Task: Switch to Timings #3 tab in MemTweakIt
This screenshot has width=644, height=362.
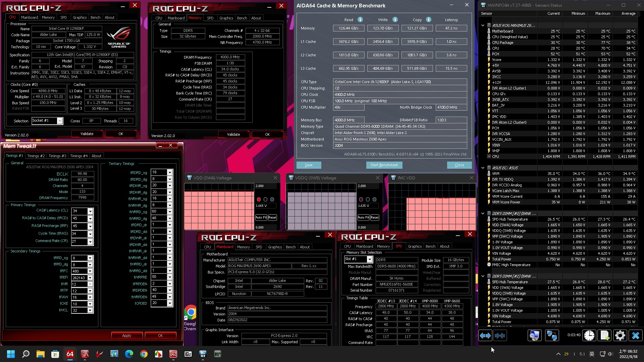Action: click(x=57, y=156)
